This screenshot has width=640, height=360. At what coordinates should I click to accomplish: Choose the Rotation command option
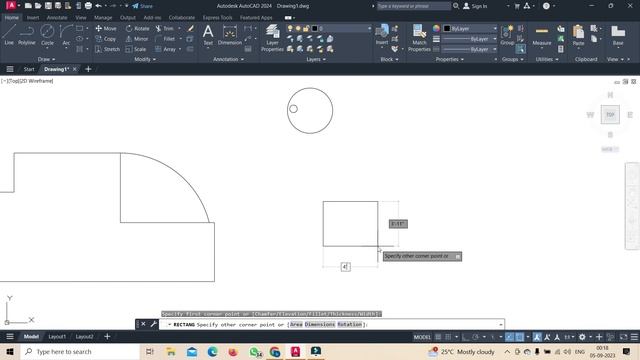pos(349,324)
